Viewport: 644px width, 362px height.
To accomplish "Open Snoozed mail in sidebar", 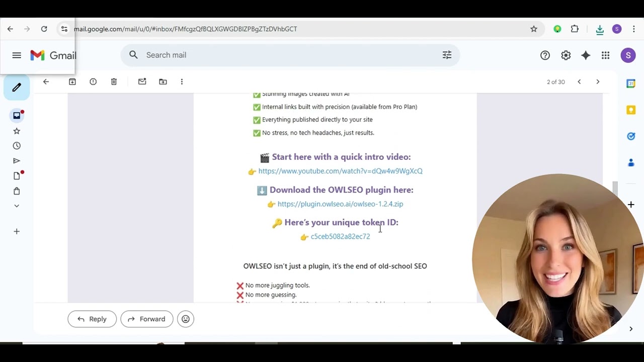I will [17, 146].
